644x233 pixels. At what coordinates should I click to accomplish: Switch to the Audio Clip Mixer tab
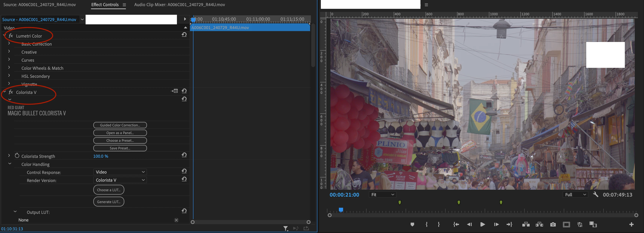(179, 4)
